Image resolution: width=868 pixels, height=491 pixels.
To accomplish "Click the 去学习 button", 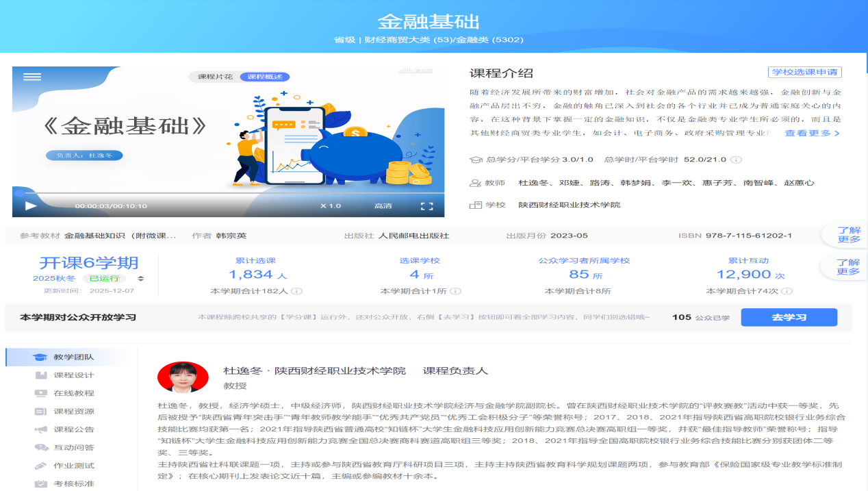I will [x=789, y=317].
